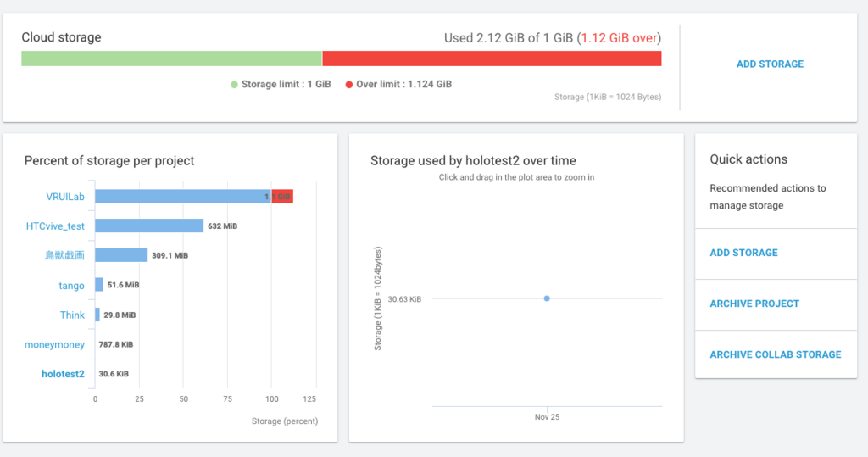868x457 pixels.
Task: Click the red overflow segment of the VRUILab bar
Action: click(x=282, y=196)
